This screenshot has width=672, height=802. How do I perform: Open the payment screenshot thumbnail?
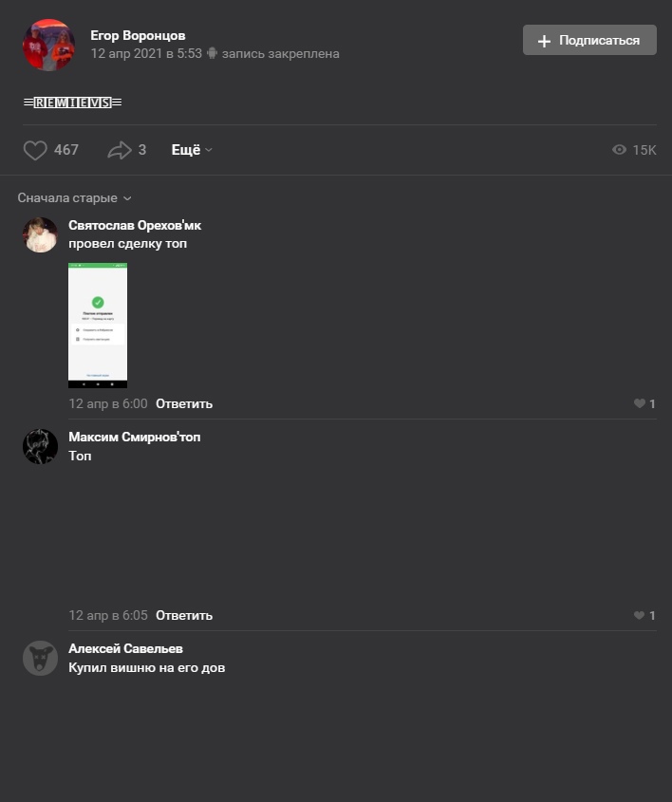pyautogui.click(x=98, y=326)
